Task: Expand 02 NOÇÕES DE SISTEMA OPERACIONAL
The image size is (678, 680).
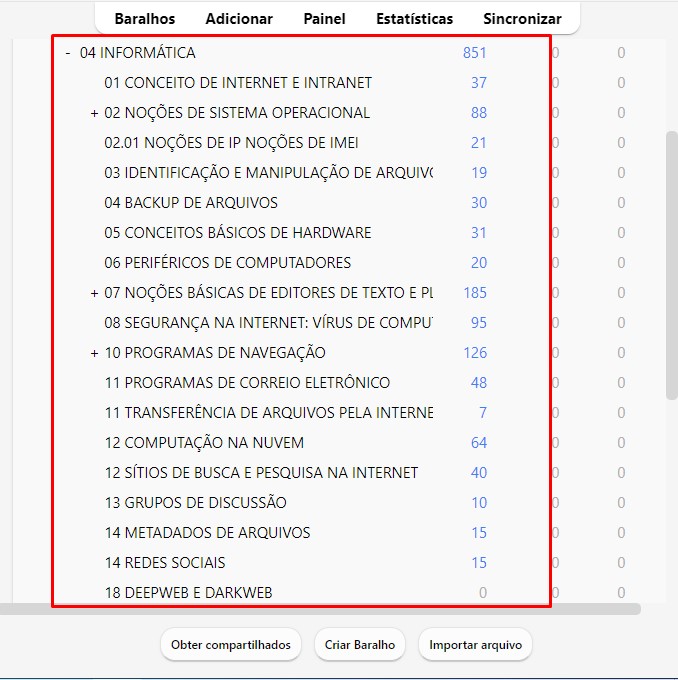Action: (x=94, y=113)
